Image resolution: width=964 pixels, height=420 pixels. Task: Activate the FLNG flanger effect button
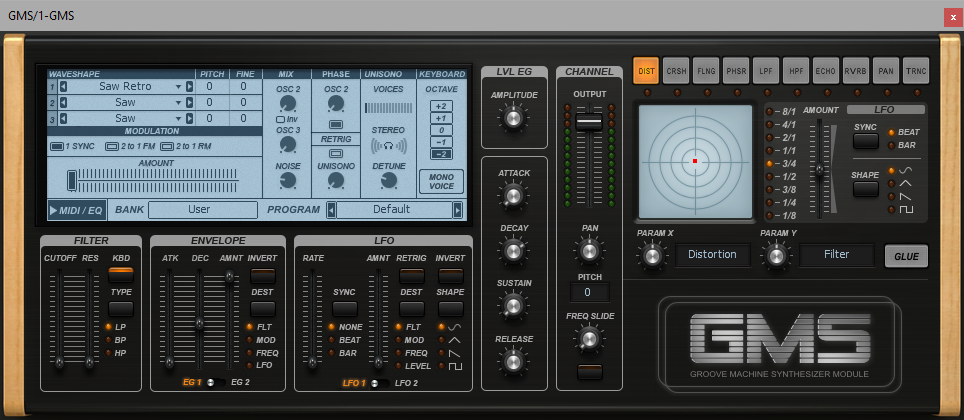pyautogui.click(x=706, y=71)
